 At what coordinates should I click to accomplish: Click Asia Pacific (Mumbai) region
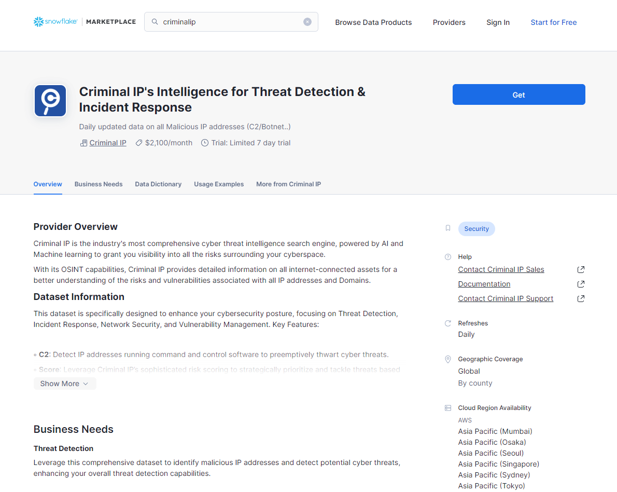[x=495, y=431]
